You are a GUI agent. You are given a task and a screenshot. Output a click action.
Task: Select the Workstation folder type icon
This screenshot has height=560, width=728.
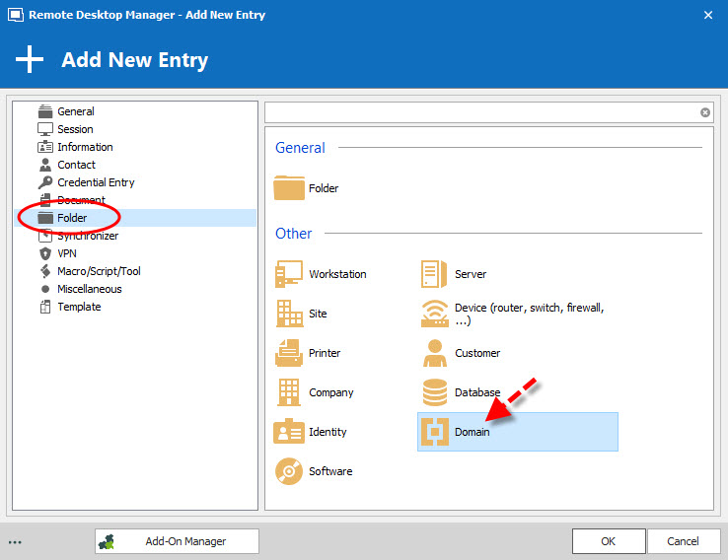coord(289,274)
